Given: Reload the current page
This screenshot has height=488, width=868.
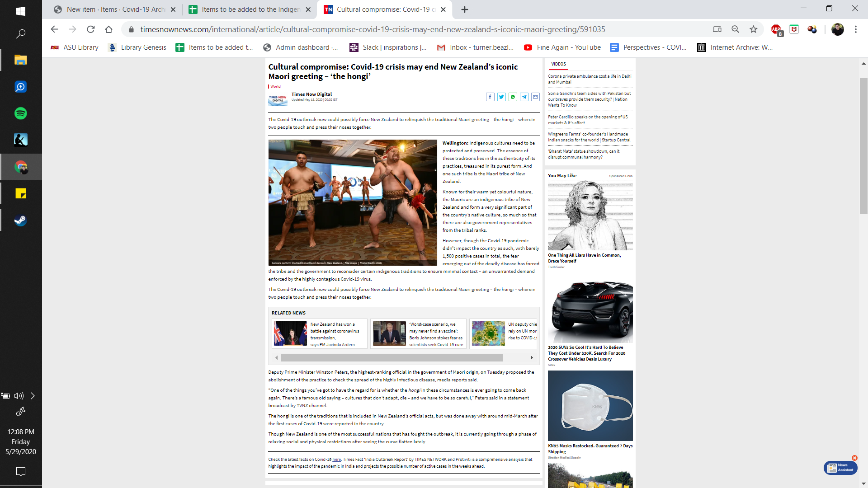Looking at the screenshot, I should (x=90, y=29).
